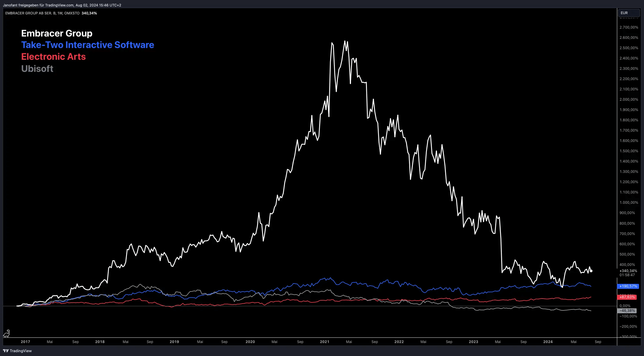
Task: Click the 2.000,00% scale label
Action: coord(629,100)
